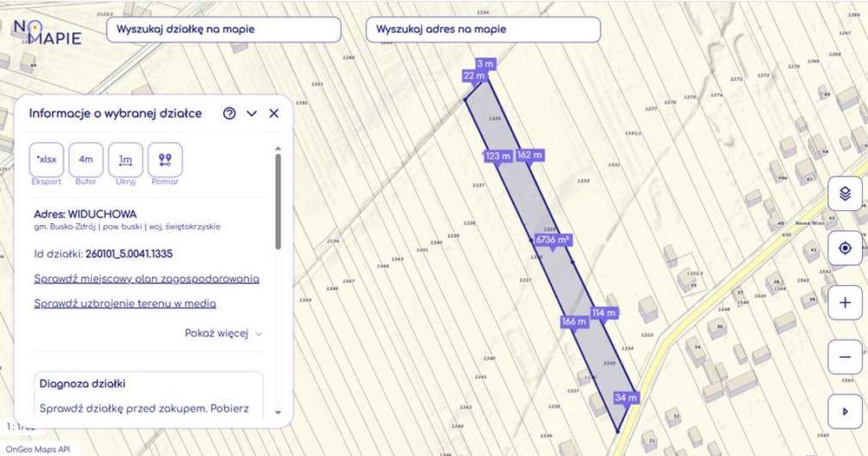Center map on my location
Screen dimensions: 868x456
pyautogui.click(x=845, y=248)
